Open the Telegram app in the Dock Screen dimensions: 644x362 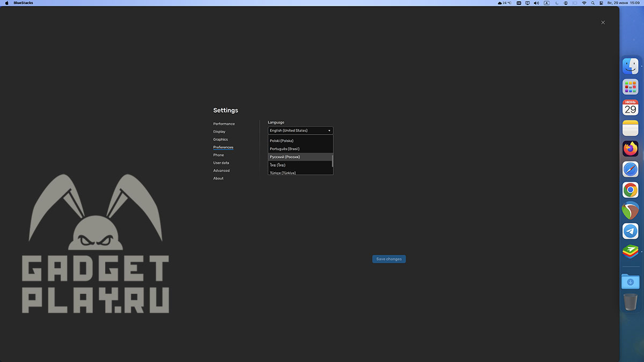(630, 231)
